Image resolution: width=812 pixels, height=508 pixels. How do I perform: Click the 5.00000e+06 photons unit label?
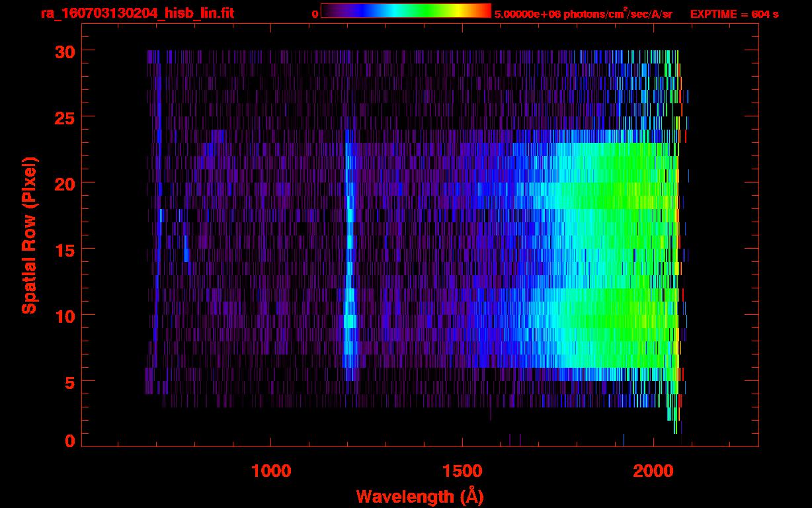pos(583,13)
